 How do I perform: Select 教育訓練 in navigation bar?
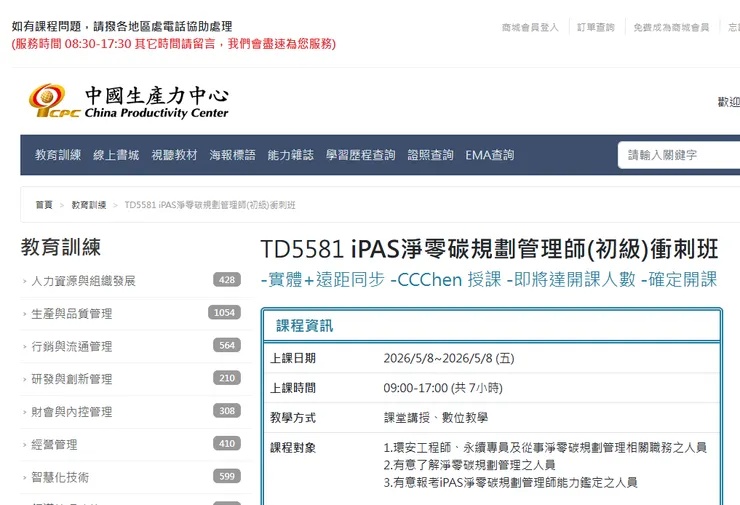58,155
